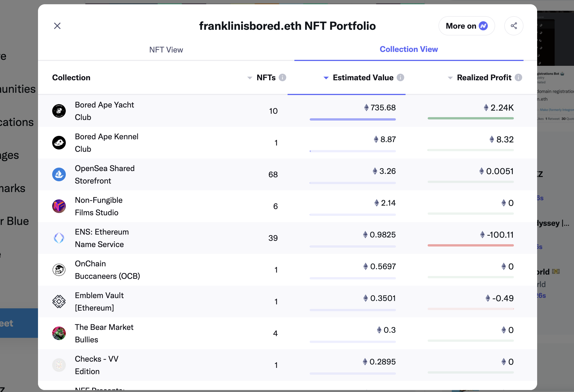This screenshot has width=574, height=392.
Task: Select The Bear Market Bullies row
Action: pyautogui.click(x=104, y=333)
